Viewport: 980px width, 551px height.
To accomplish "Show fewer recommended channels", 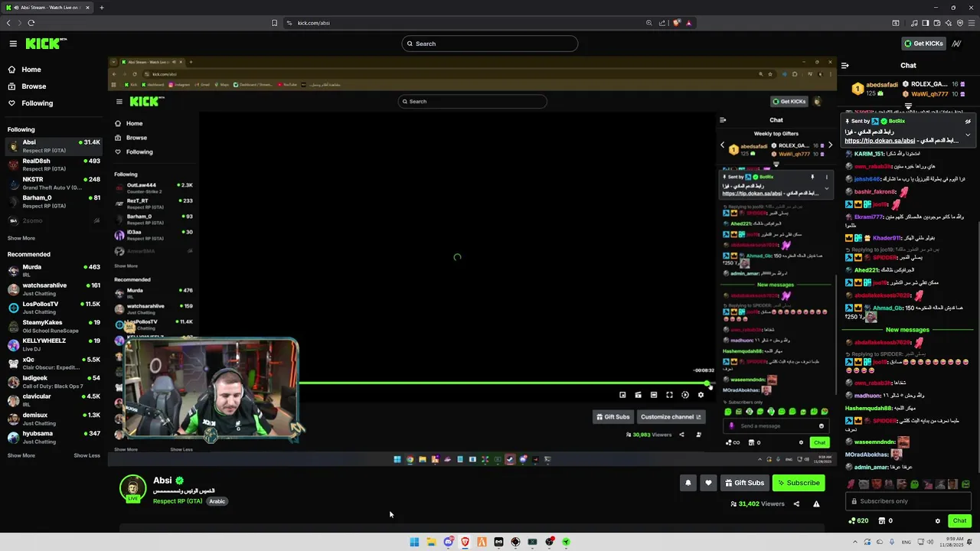I will click(x=87, y=455).
